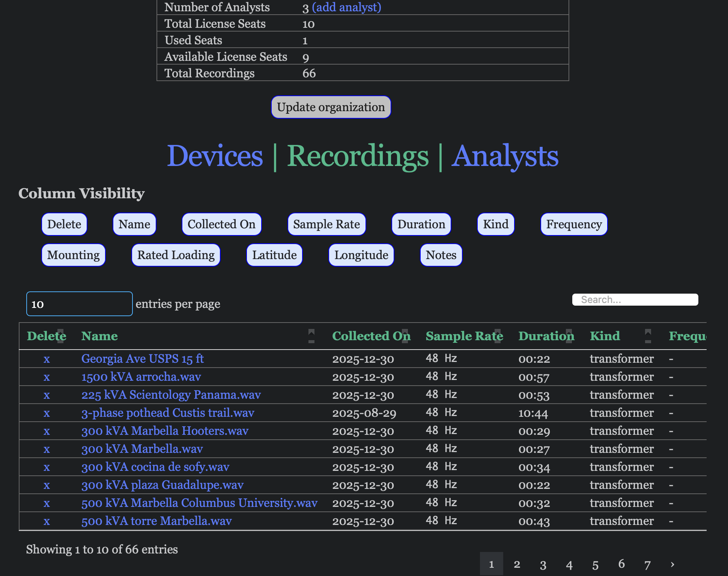The width and height of the screenshot is (728, 576).
Task: Sort by the Duration column header
Action: 546,336
